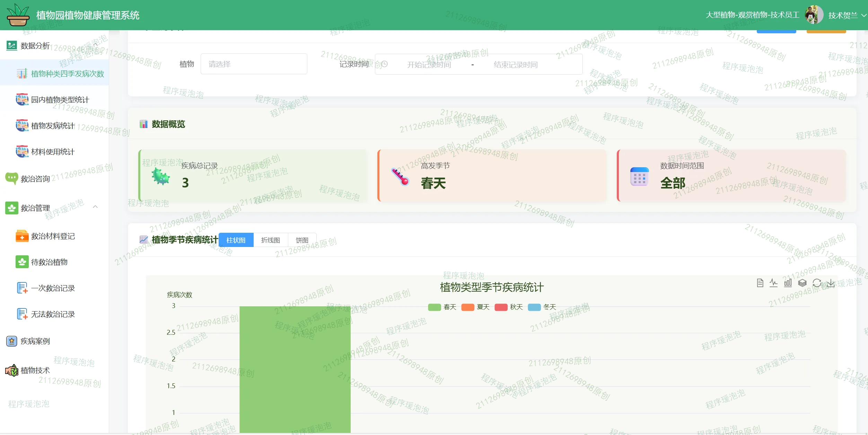Screen dimensions: 868x435
Task: Open chart data view icon
Action: (x=760, y=283)
